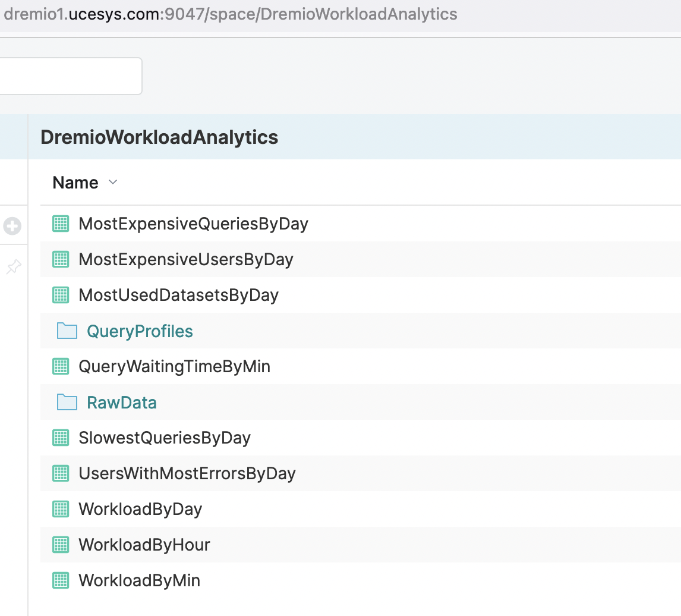Open the UsersWithMostErrorsByDay dataset
This screenshot has height=616, width=681.
(187, 474)
